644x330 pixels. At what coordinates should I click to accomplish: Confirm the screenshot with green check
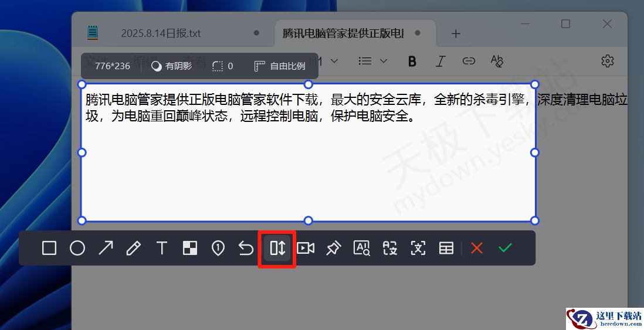point(505,248)
